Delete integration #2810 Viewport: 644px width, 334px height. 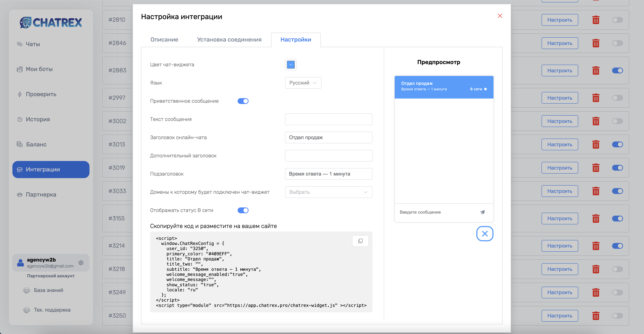click(x=596, y=20)
